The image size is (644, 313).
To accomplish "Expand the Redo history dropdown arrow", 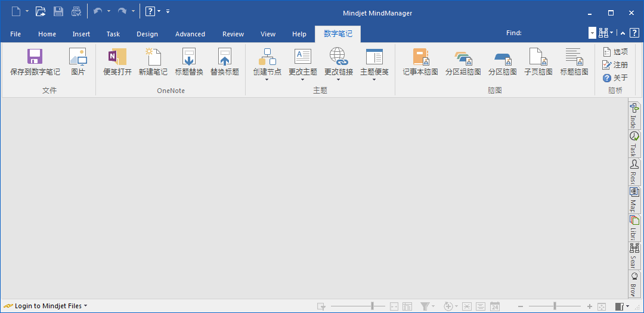I will point(133,11).
